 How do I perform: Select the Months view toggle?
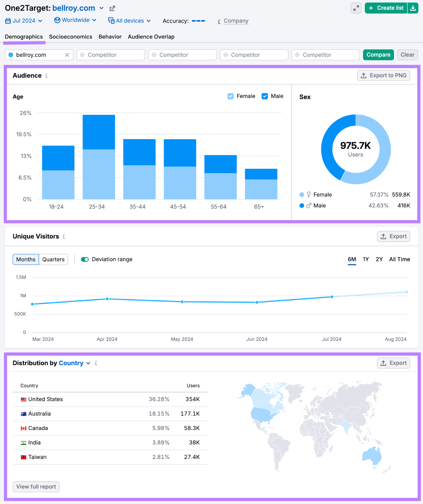26,259
